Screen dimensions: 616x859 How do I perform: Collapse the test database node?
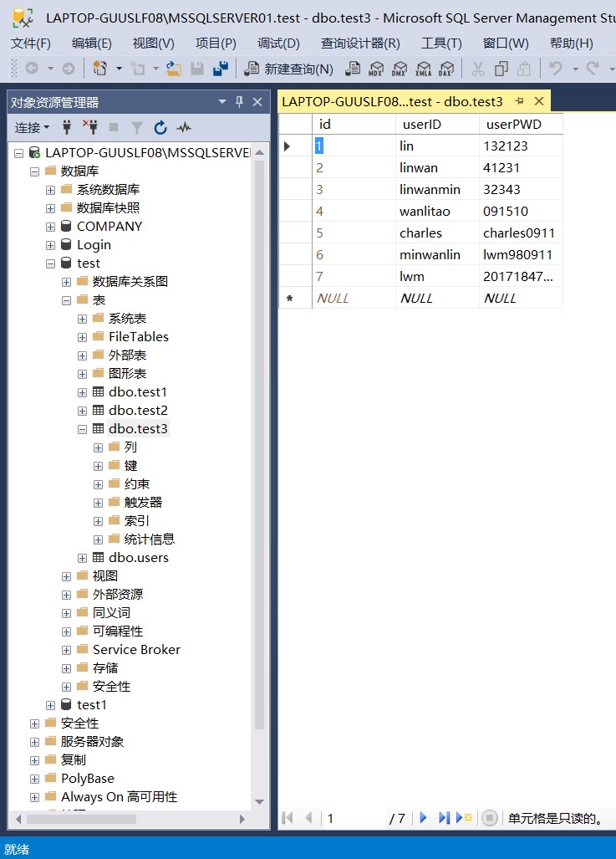click(50, 263)
